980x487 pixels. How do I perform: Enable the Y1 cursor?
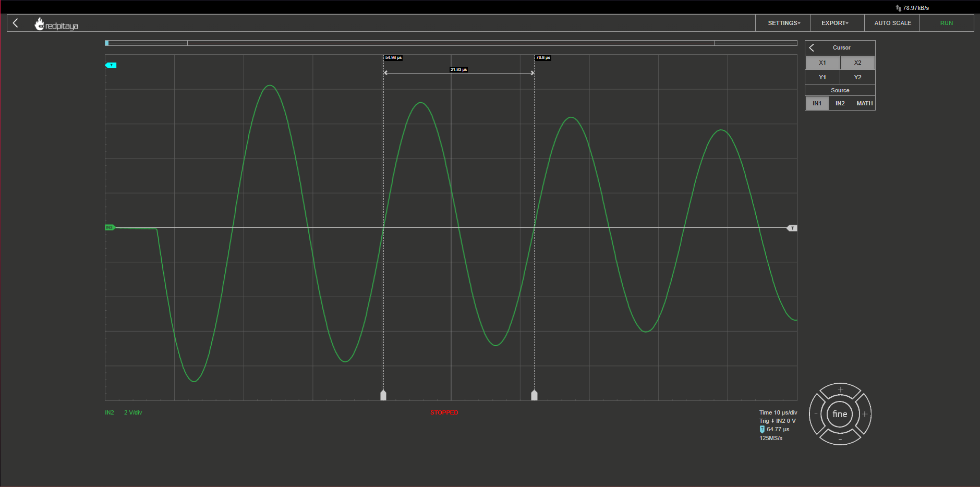[x=822, y=77]
